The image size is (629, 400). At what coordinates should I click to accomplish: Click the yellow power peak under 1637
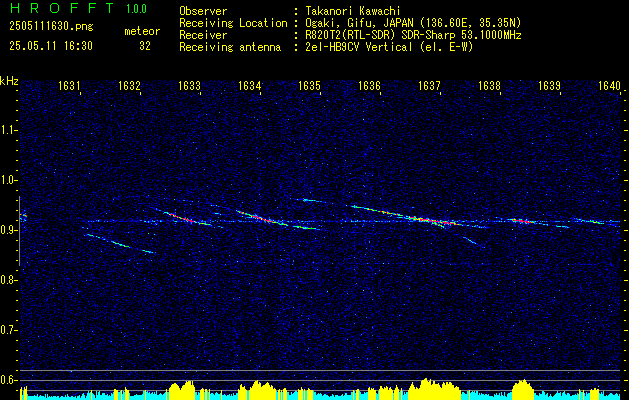[x=434, y=388]
